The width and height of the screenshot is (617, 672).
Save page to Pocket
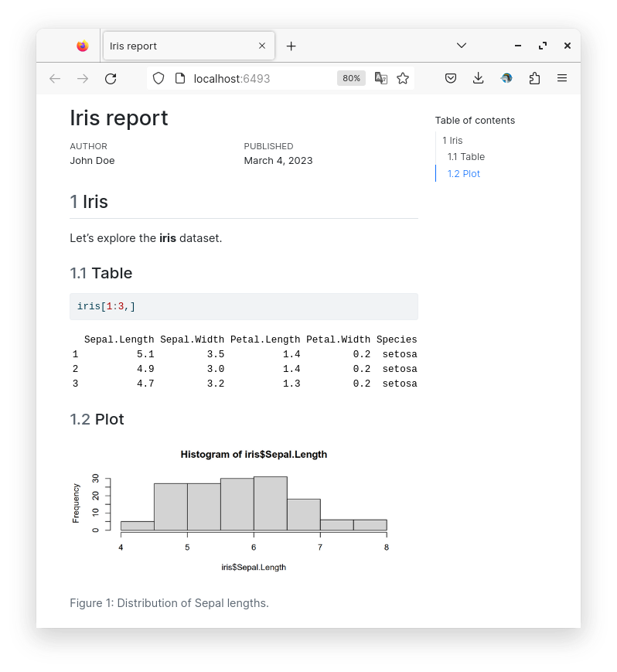coord(451,78)
